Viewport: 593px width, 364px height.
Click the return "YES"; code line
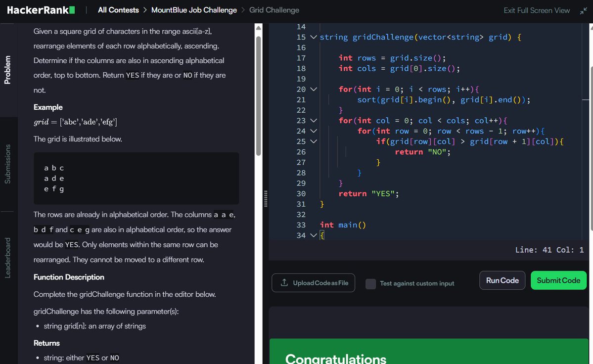tap(369, 193)
